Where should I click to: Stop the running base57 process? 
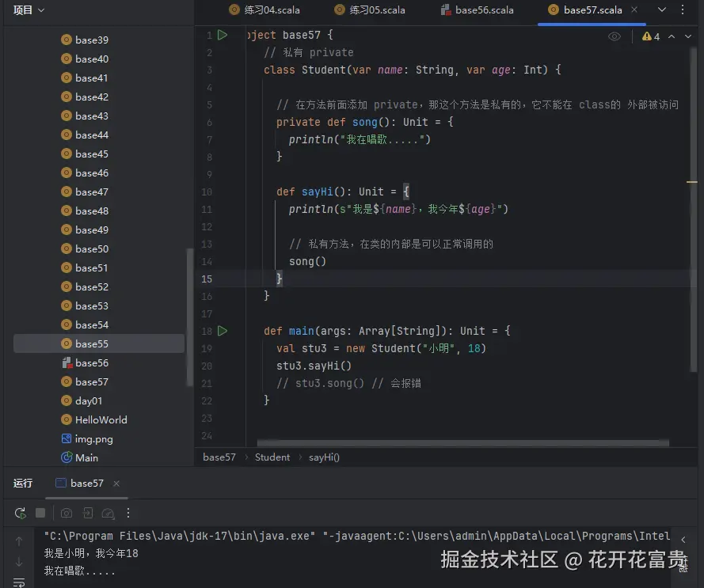tap(40, 513)
